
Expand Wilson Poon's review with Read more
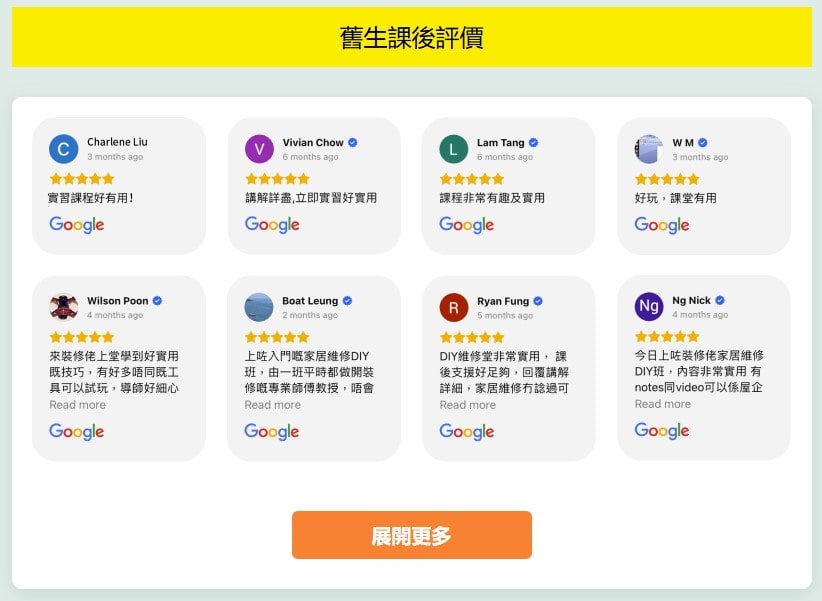click(77, 405)
